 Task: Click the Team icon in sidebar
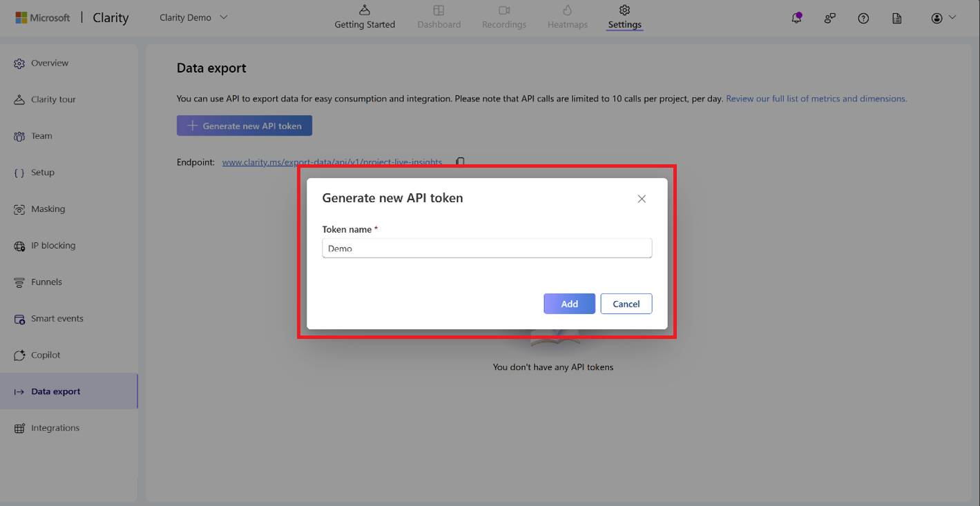click(x=19, y=137)
